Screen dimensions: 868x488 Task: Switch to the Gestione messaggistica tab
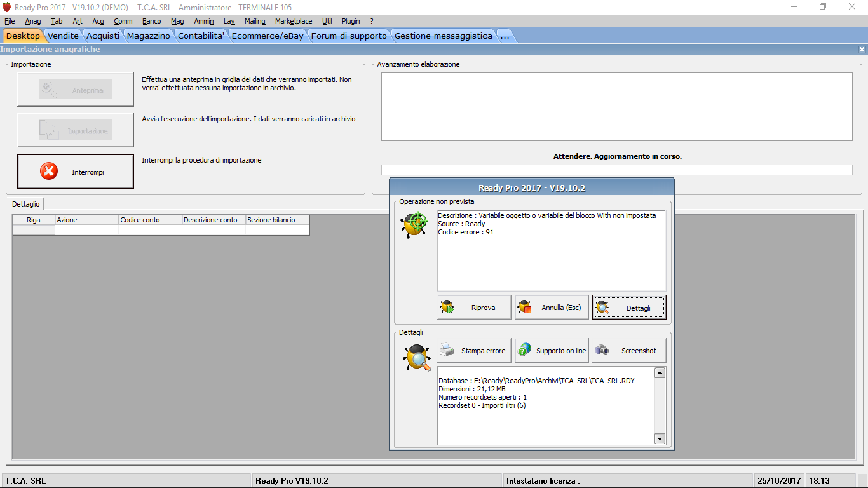[444, 36]
